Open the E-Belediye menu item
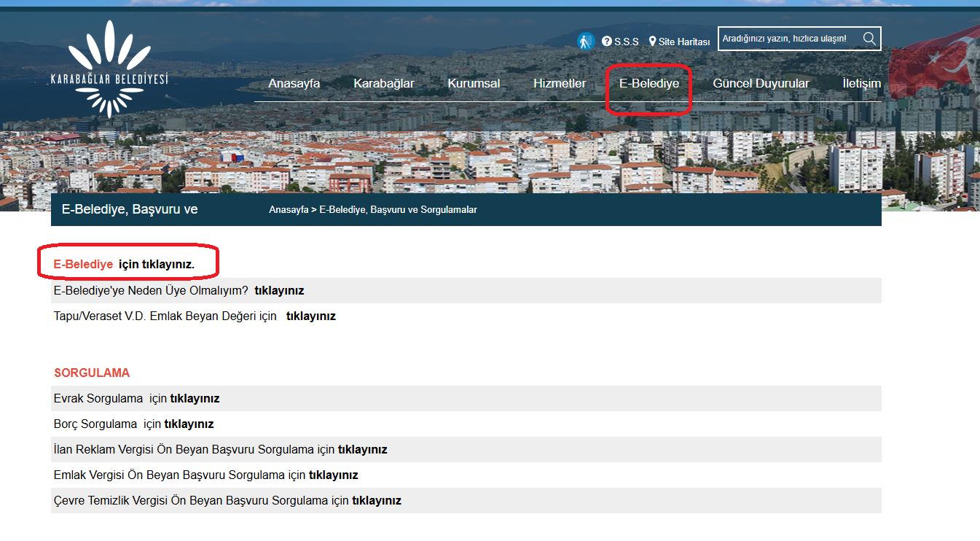 pyautogui.click(x=649, y=83)
